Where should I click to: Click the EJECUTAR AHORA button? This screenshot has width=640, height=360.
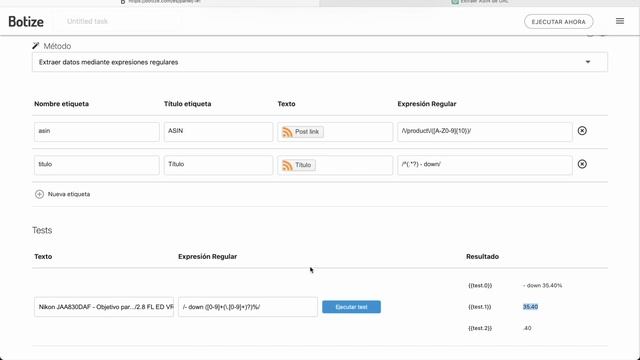click(558, 22)
